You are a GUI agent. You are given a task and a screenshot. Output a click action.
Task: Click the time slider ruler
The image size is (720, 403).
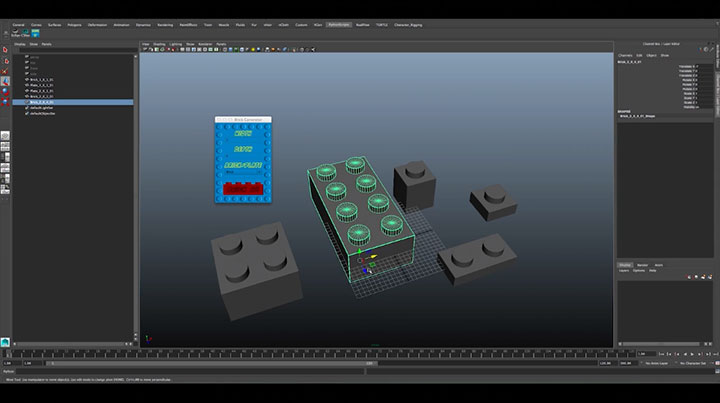coord(320,353)
